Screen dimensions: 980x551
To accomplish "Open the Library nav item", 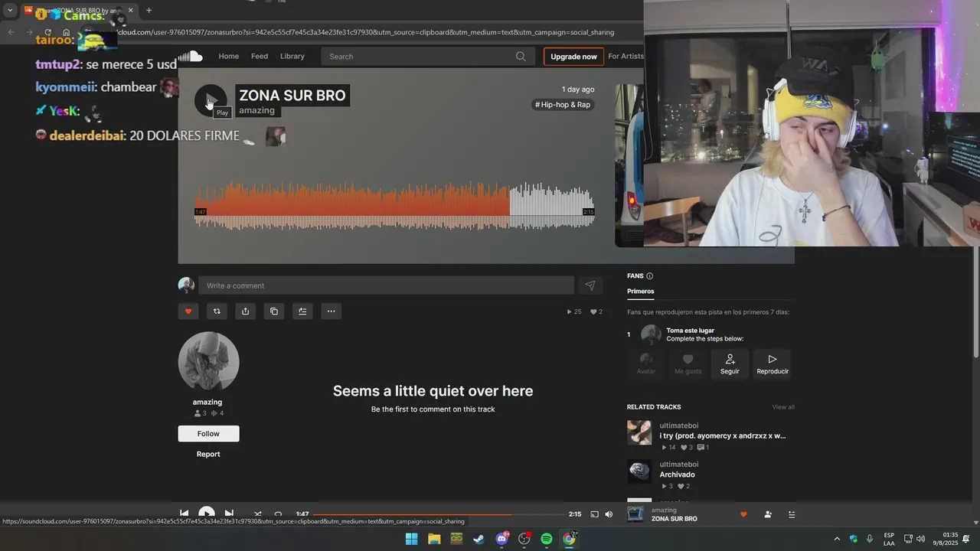I will coord(292,57).
